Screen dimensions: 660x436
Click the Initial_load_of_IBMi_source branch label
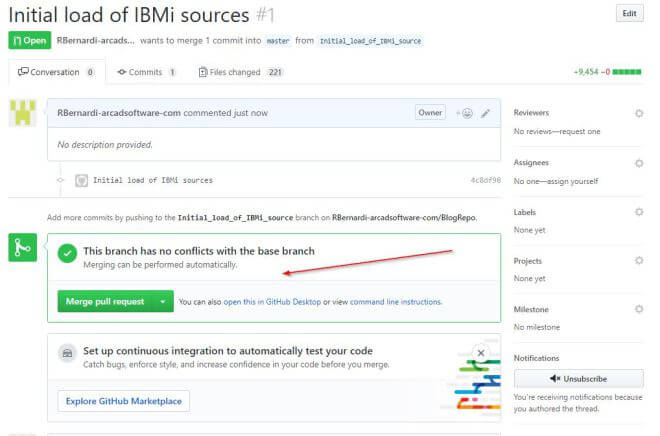370,41
